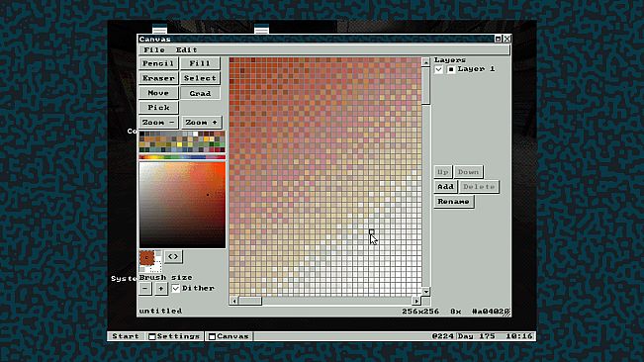Click the 8x zoom level text

click(455, 312)
